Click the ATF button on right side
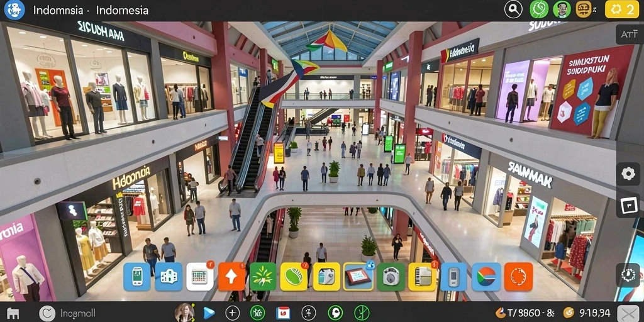Image resolution: width=644 pixels, height=322 pixels. [629, 35]
